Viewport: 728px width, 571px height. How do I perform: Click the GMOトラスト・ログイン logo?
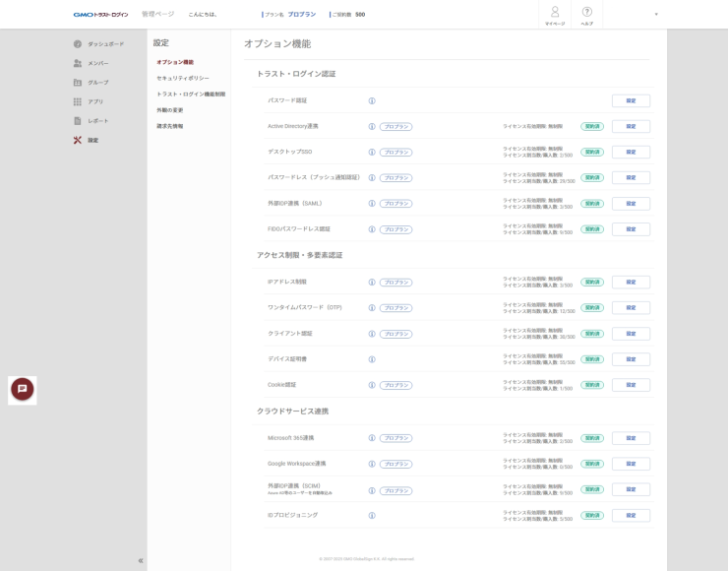100,15
